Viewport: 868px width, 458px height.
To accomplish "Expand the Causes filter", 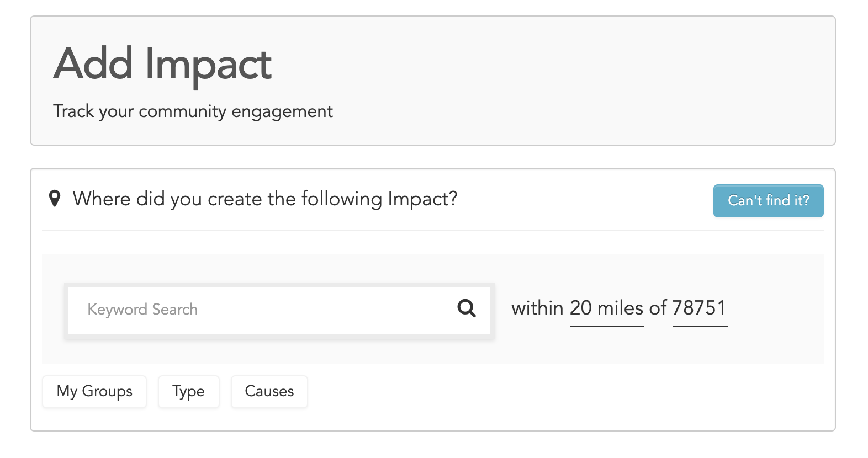I will (269, 391).
